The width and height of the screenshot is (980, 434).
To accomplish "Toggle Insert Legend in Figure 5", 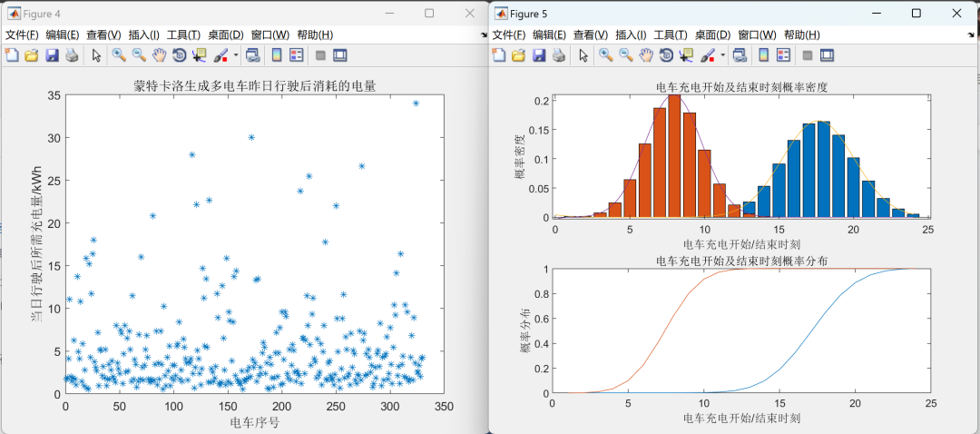I will [x=784, y=55].
